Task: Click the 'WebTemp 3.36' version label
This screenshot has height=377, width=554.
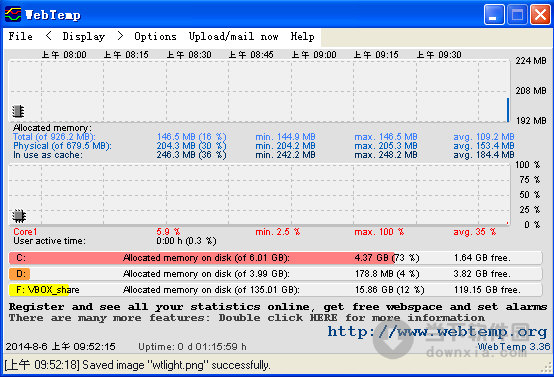Action: [514, 347]
